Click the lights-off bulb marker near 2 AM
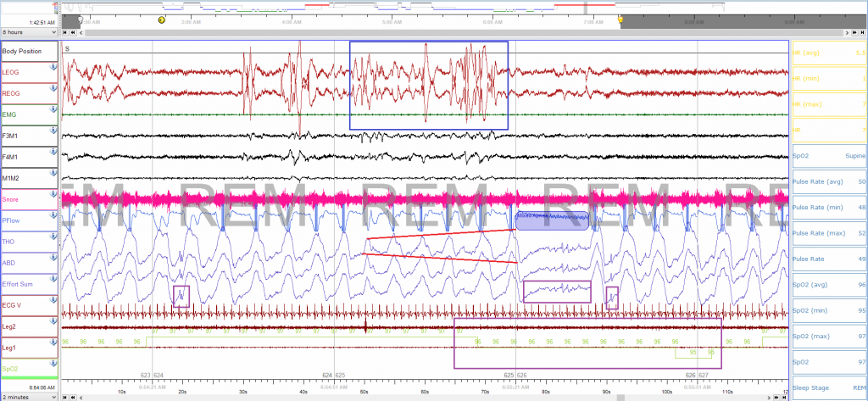Image resolution: width=868 pixels, height=401 pixels. pos(81,19)
